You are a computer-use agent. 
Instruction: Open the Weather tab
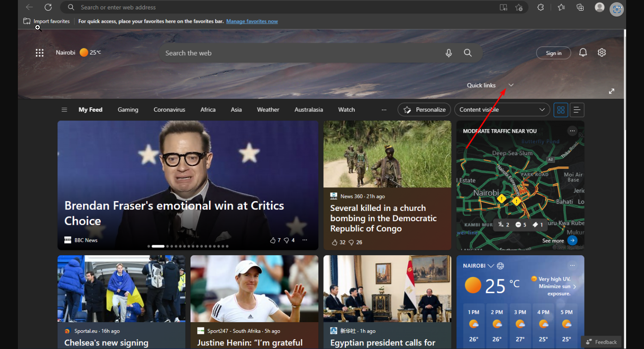tap(268, 109)
